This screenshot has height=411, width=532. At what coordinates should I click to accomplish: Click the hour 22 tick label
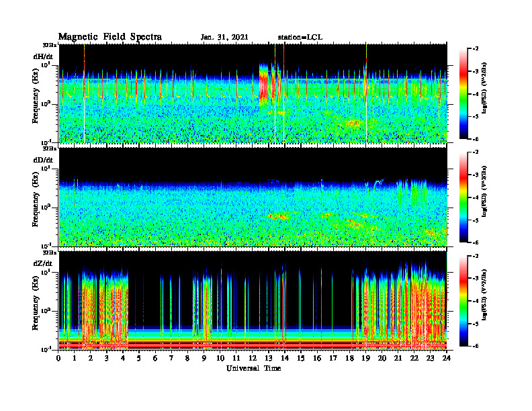pos(414,358)
